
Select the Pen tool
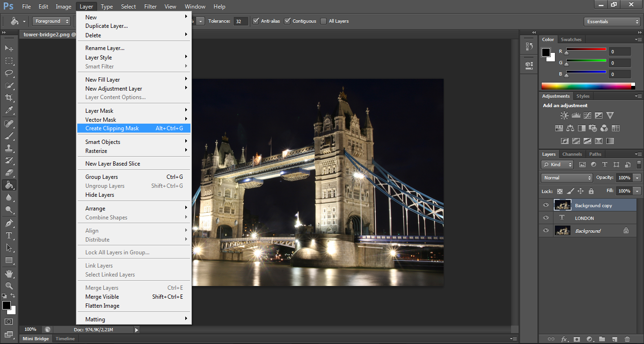[x=9, y=223]
